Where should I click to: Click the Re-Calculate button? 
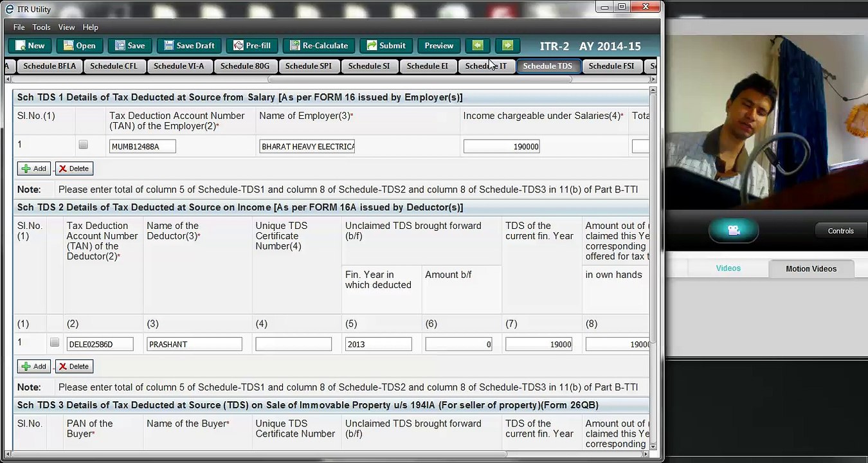pyautogui.click(x=318, y=46)
